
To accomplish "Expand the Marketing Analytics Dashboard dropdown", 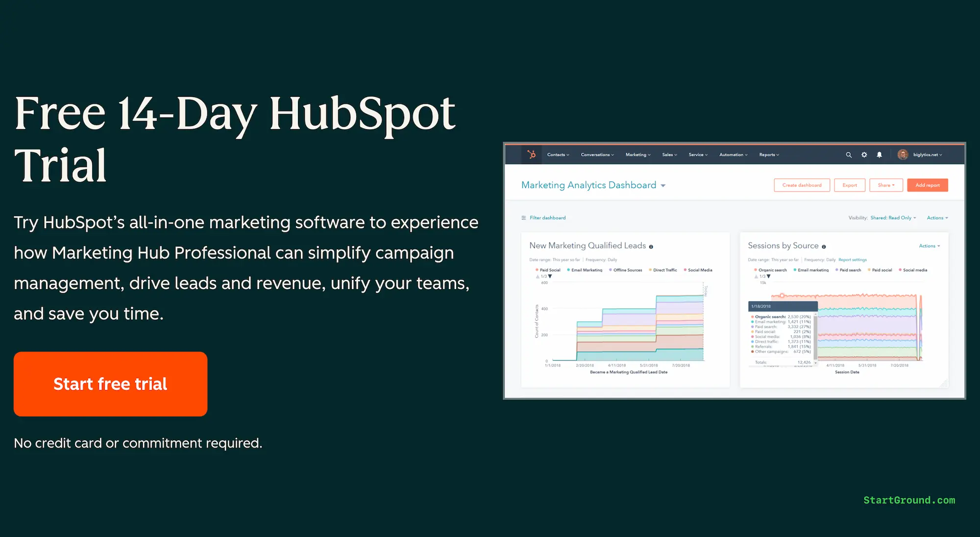I will tap(663, 185).
